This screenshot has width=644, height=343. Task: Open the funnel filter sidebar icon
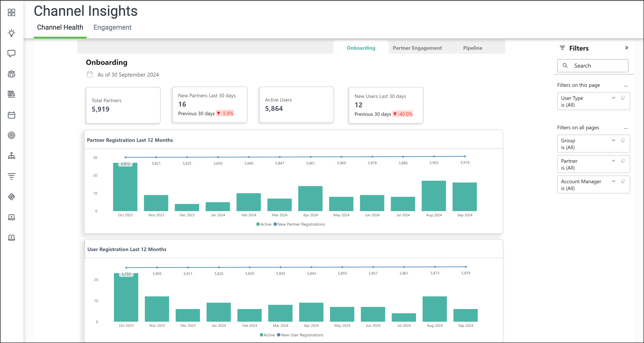pos(12,176)
